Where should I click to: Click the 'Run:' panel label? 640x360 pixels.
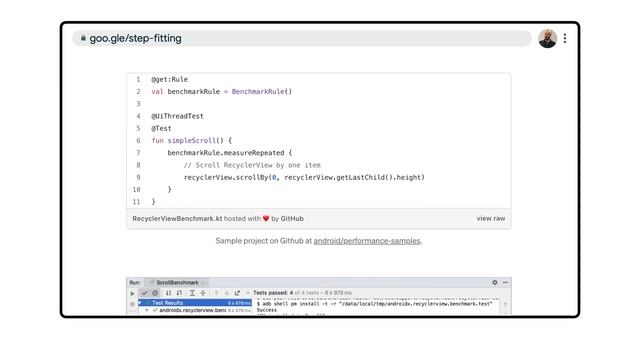pos(134,282)
